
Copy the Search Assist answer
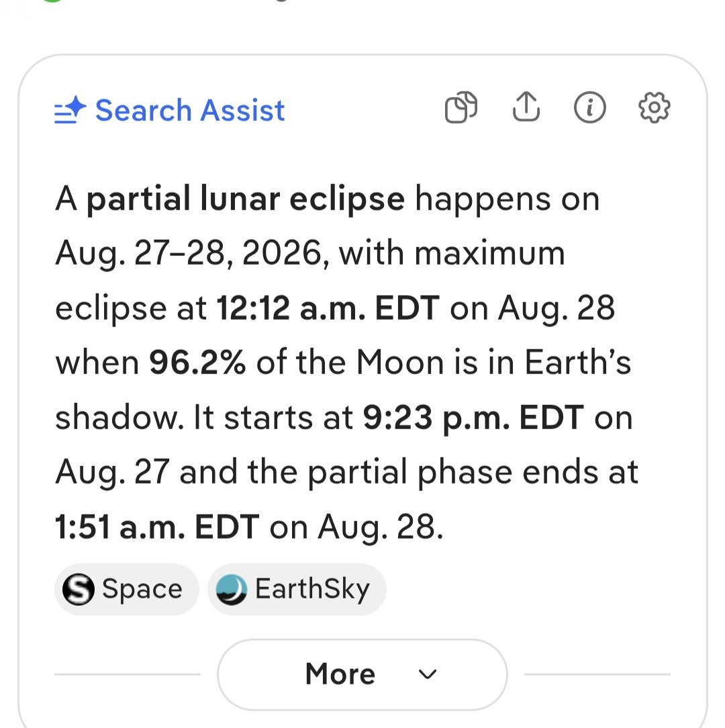(x=461, y=107)
